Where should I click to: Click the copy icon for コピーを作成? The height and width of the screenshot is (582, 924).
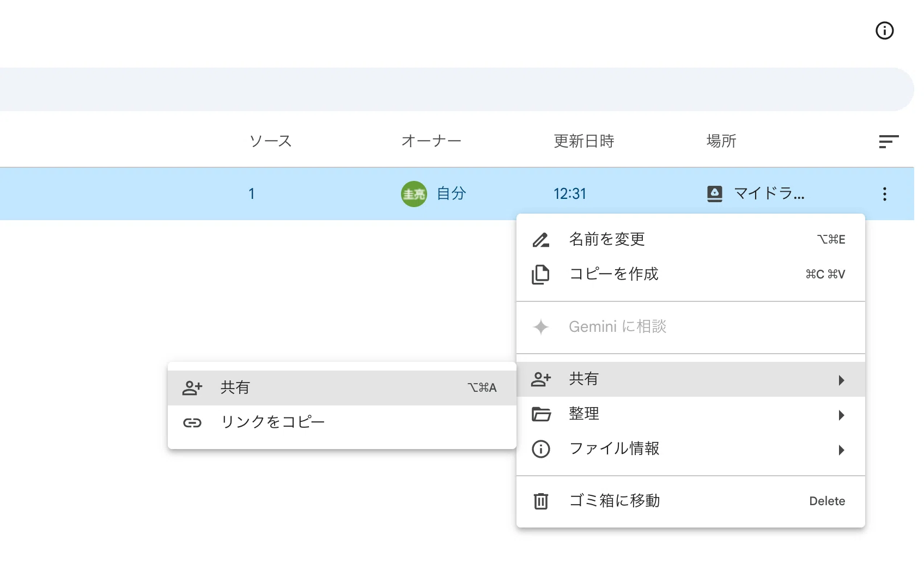pos(540,275)
